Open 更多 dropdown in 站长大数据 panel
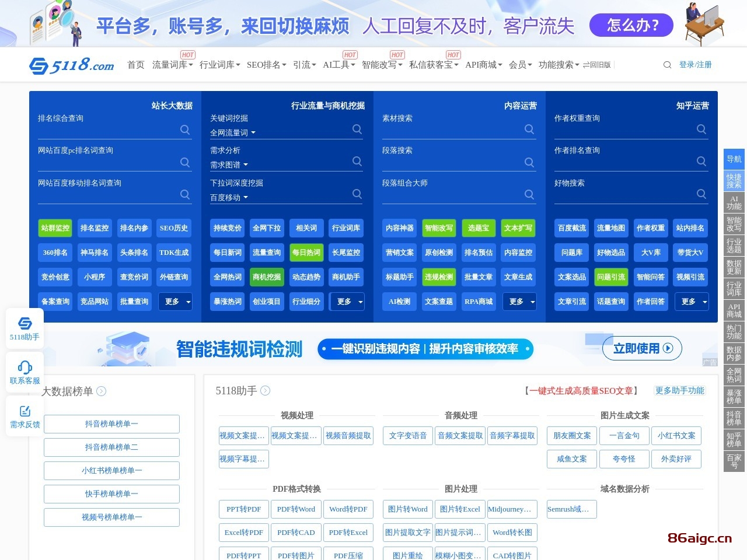747x560 pixels. 175,302
